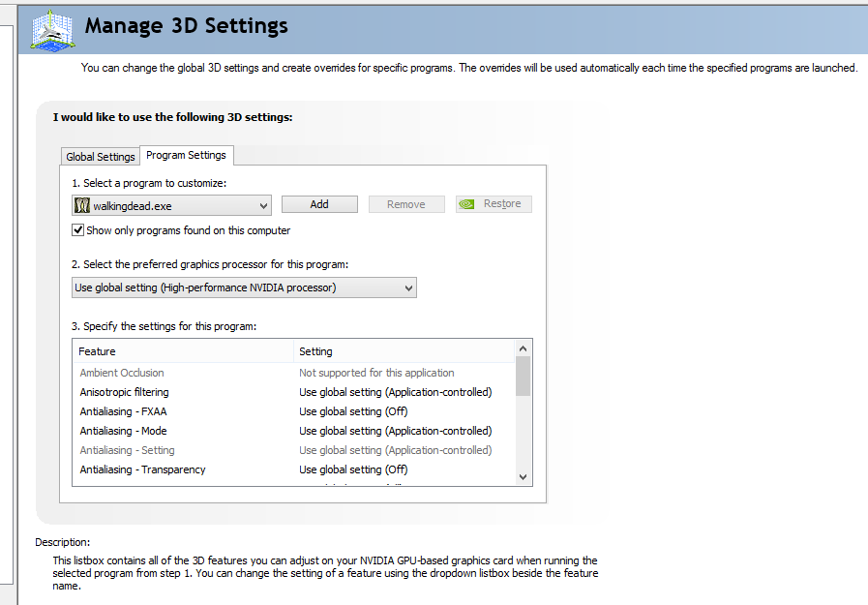Click the NVIDIA logo on the Restore button
The height and width of the screenshot is (605, 868).
point(466,203)
